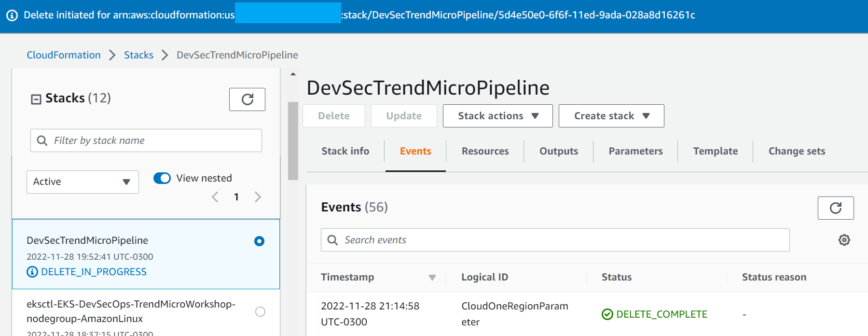Screen dimensions: 868x336
Task: Click search icon in stack filter
Action: click(x=42, y=140)
